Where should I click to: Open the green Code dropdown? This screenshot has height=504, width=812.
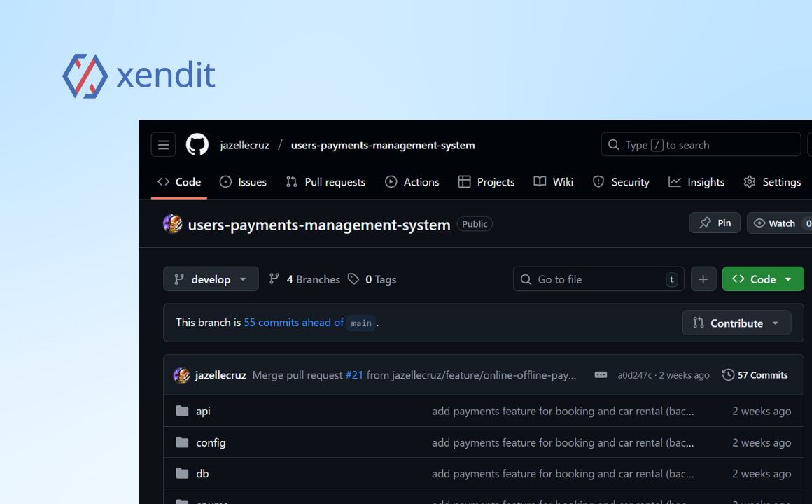click(x=762, y=279)
